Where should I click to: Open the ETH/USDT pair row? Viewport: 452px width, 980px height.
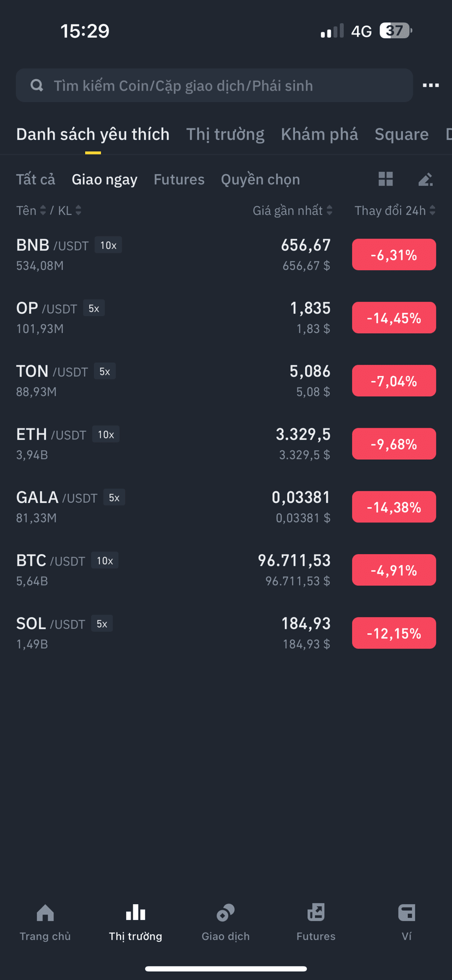(226, 444)
